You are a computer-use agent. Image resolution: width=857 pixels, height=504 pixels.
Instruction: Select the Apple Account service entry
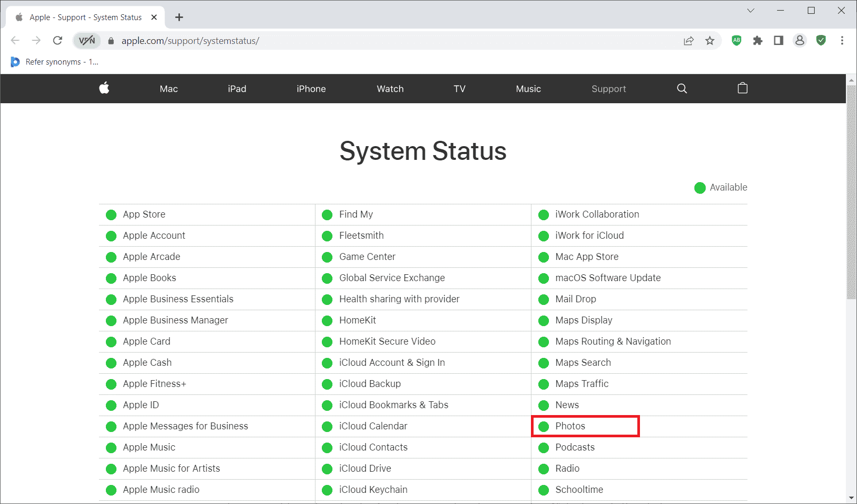154,236
